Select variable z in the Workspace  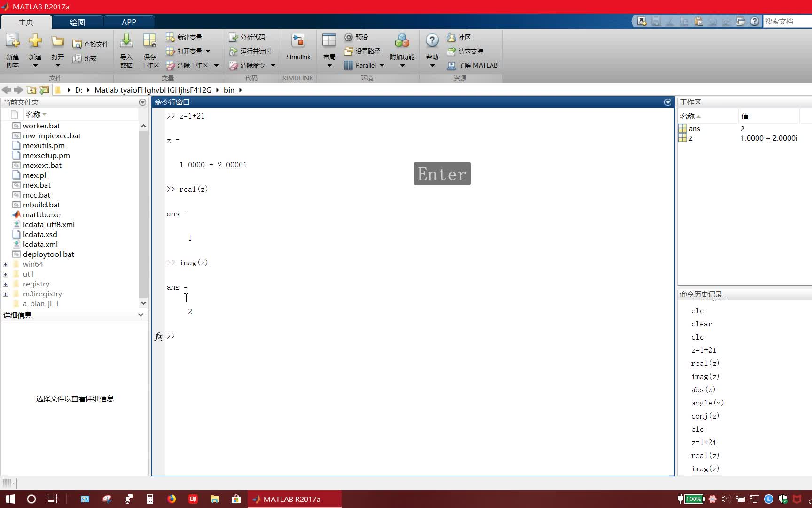coord(690,138)
